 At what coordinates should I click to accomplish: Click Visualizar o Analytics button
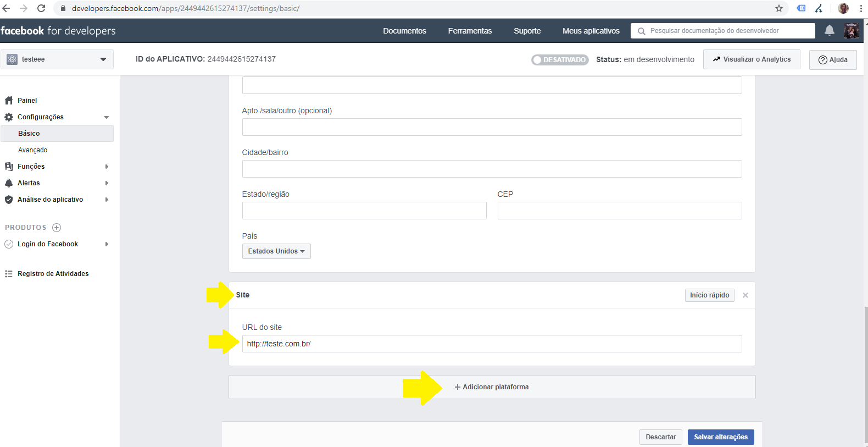pos(752,59)
